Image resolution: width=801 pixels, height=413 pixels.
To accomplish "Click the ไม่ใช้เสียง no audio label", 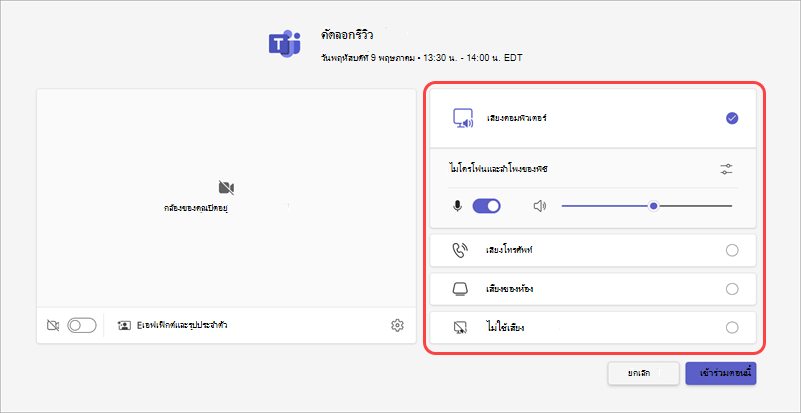I will [506, 328].
